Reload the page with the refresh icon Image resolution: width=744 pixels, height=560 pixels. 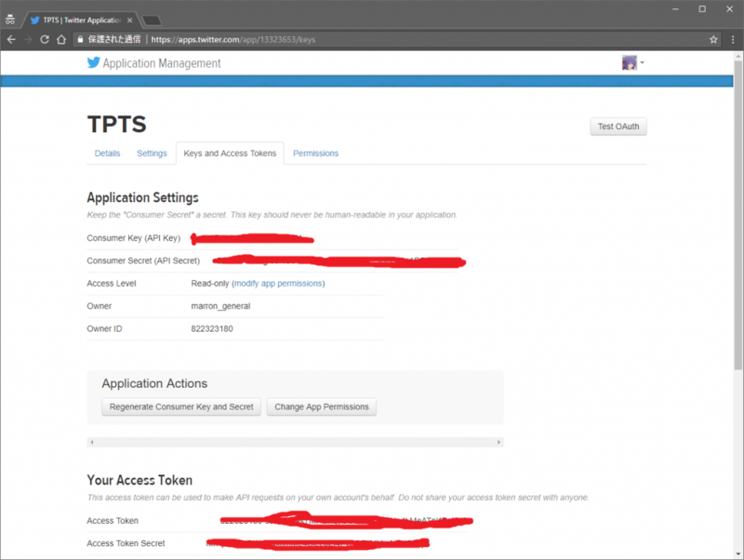pyautogui.click(x=45, y=39)
